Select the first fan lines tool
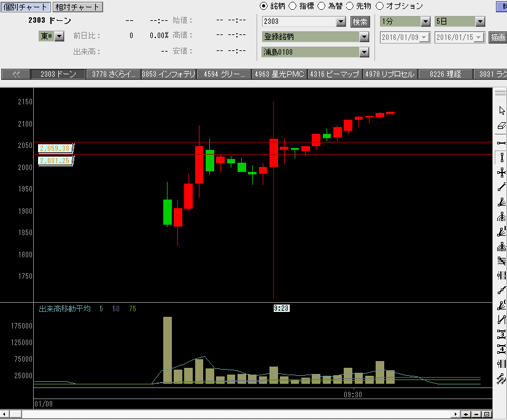The width and height of the screenshot is (507, 420). [x=501, y=202]
